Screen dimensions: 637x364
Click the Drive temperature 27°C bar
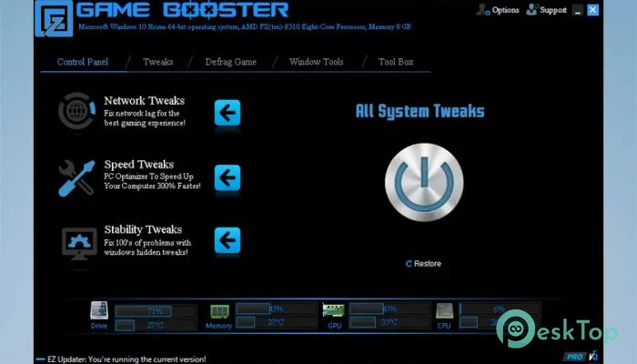click(157, 325)
